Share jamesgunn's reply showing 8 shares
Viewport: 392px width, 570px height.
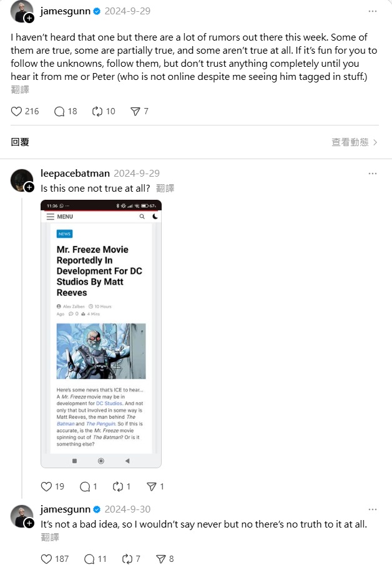pyautogui.click(x=161, y=559)
